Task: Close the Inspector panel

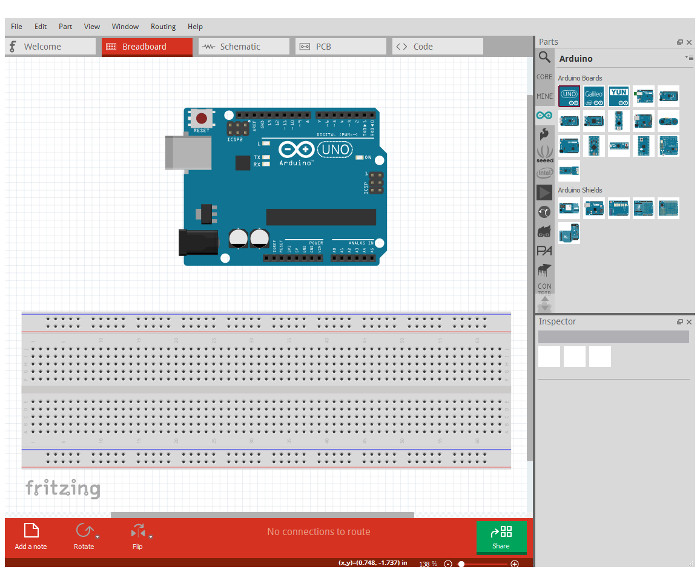Action: point(689,321)
